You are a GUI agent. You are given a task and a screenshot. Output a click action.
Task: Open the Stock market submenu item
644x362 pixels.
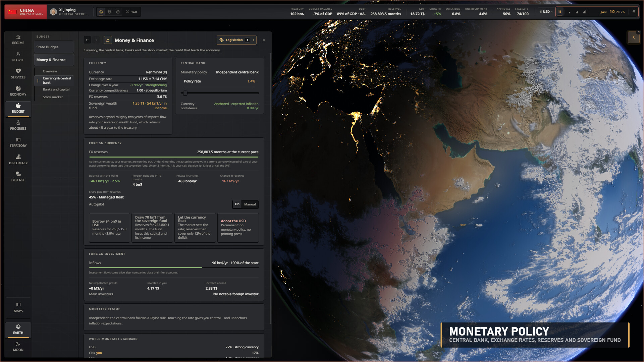tap(53, 97)
